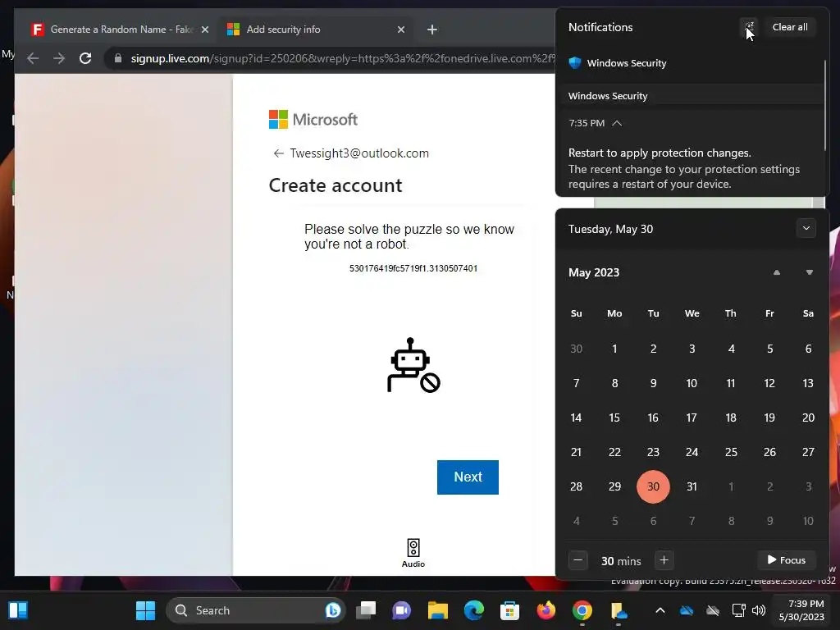Open the Widgets button on taskbar
This screenshot has height=630, width=840.
pyautogui.click(x=18, y=610)
